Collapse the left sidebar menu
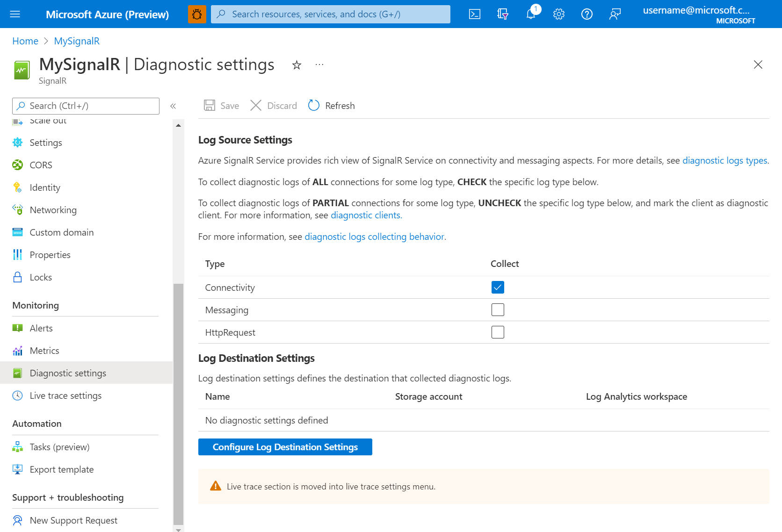Viewport: 782px width, 532px height. point(173,106)
